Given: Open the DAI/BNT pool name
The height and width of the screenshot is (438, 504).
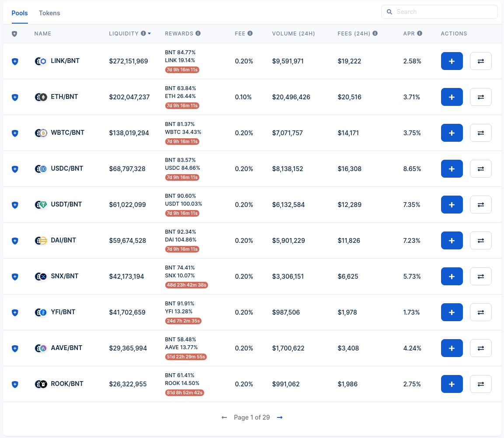Looking at the screenshot, I should click(63, 240).
